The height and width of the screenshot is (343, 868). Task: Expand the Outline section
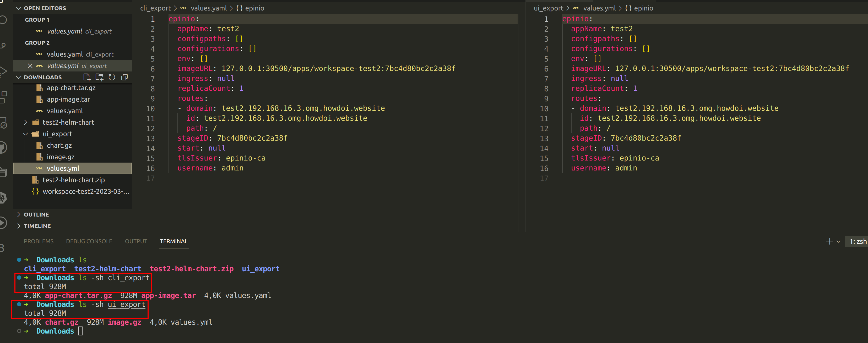19,214
